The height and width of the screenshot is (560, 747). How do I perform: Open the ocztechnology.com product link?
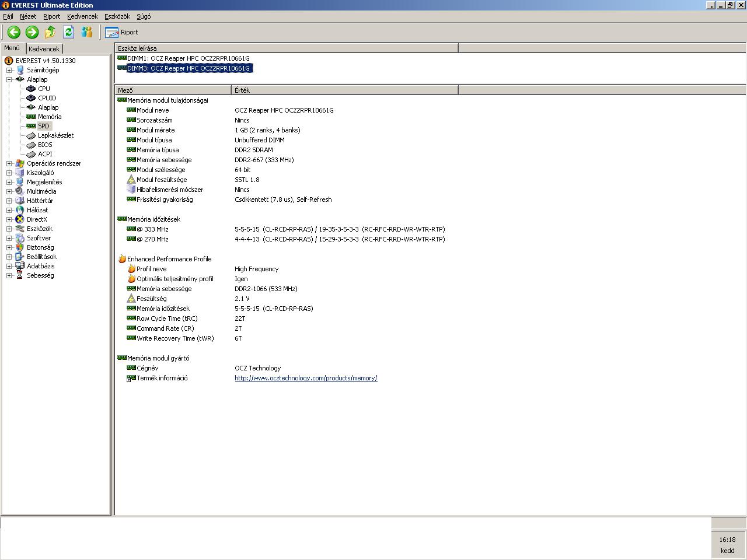(306, 378)
